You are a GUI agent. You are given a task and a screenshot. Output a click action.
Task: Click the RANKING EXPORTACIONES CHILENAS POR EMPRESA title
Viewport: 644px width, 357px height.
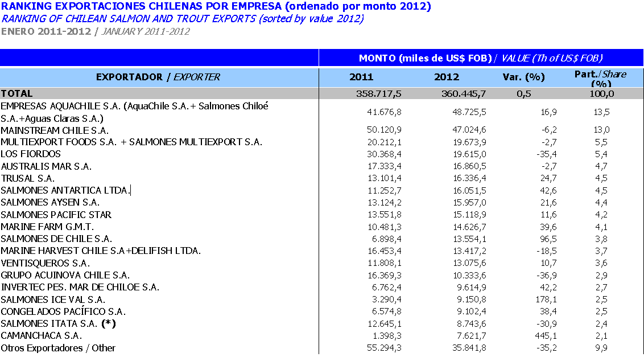[216, 7]
